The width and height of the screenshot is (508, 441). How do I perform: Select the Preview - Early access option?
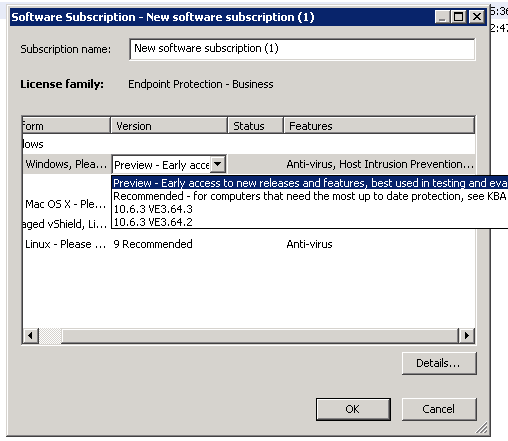[310, 183]
